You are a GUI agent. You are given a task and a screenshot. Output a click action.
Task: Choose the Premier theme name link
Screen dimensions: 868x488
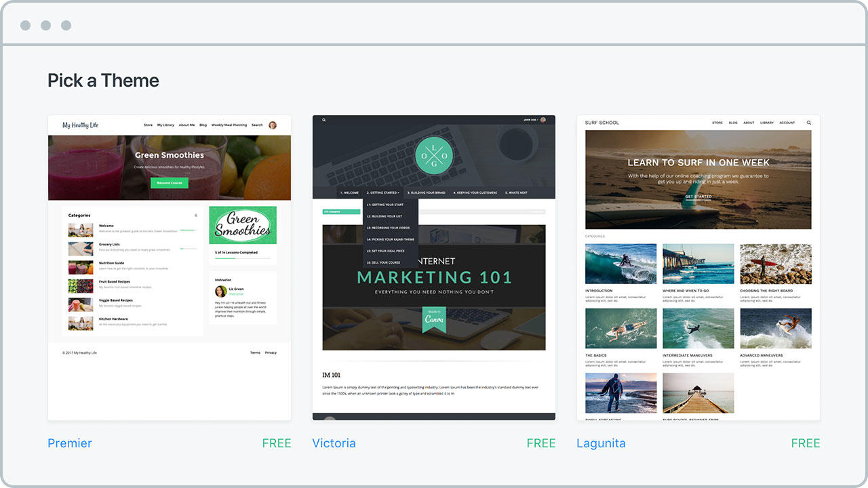(70, 443)
